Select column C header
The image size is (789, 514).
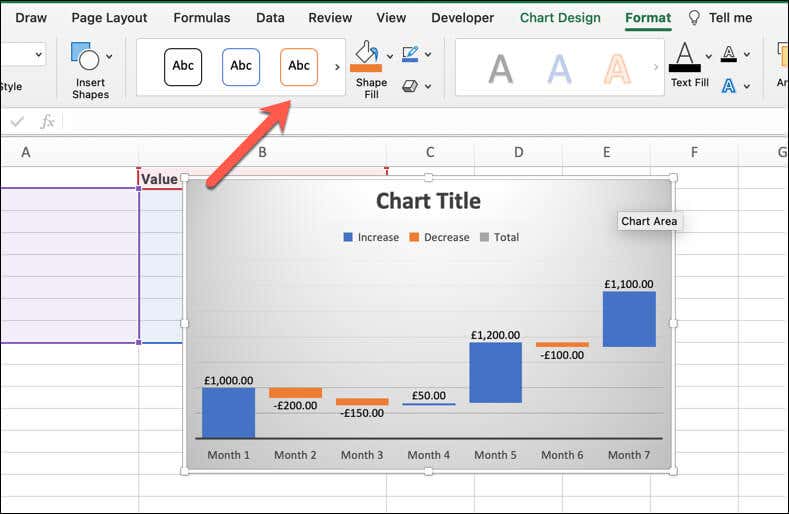pyautogui.click(x=430, y=152)
